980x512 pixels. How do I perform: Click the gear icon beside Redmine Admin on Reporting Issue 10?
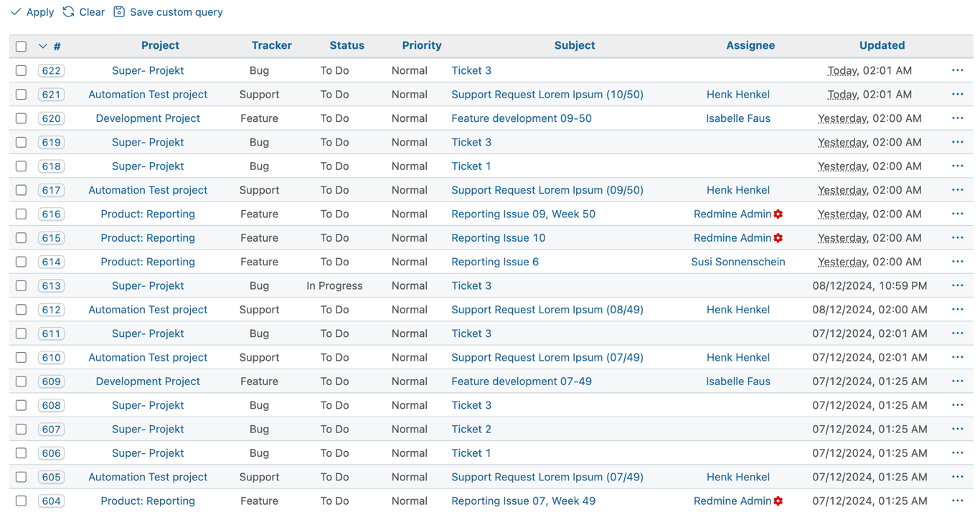click(778, 237)
